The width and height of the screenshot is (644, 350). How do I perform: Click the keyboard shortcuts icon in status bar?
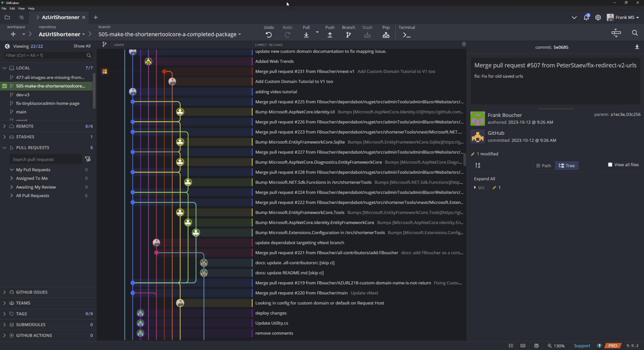click(523, 346)
